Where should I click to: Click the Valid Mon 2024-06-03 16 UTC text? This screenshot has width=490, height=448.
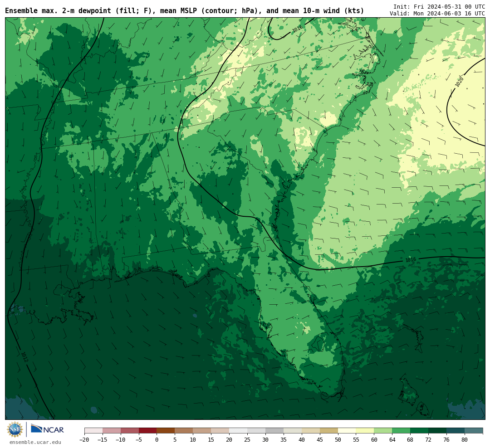click(x=437, y=14)
